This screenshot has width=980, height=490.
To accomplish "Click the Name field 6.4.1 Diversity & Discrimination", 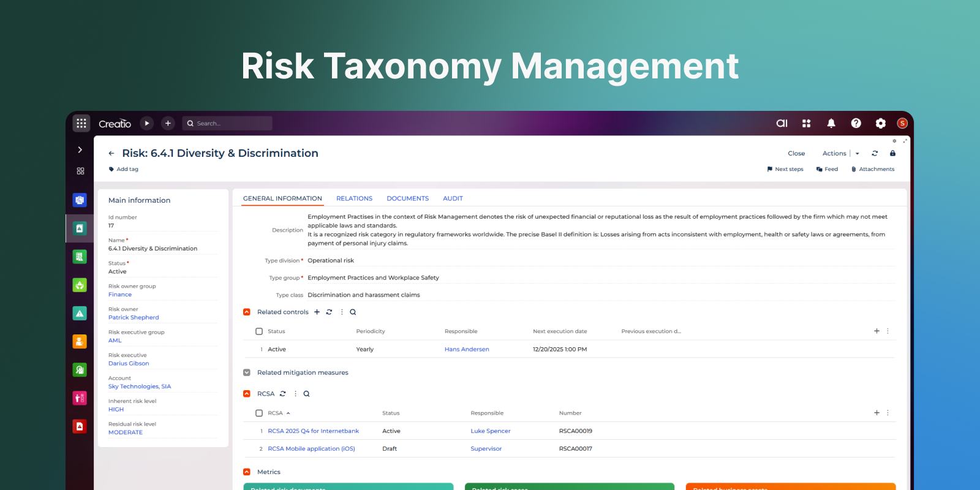I will (x=163, y=249).
